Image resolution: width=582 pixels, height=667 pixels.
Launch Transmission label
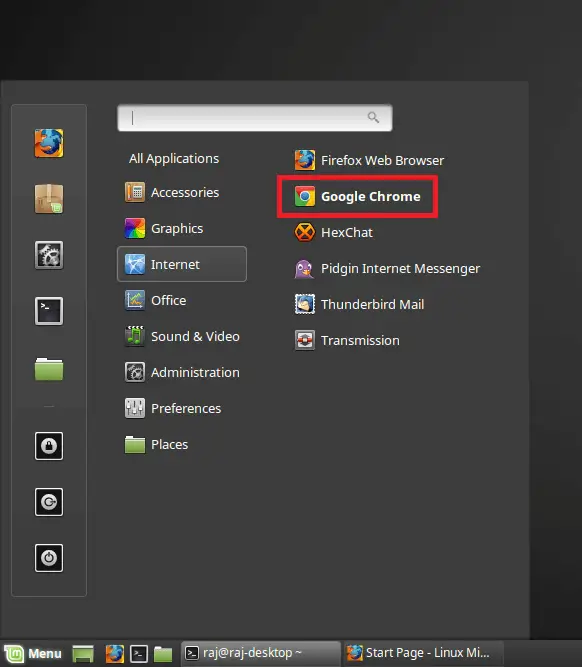360,340
